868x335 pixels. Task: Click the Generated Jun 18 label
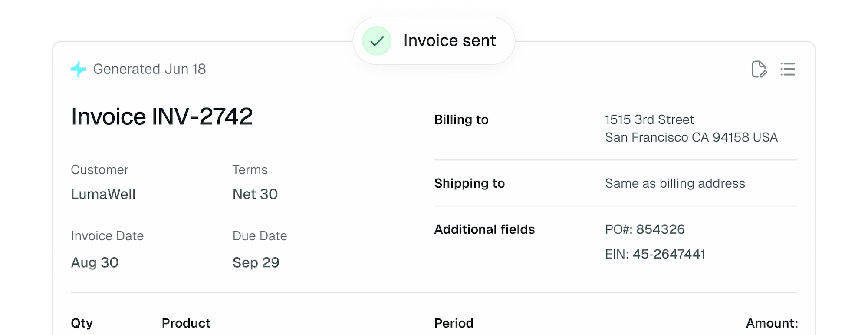tap(150, 69)
